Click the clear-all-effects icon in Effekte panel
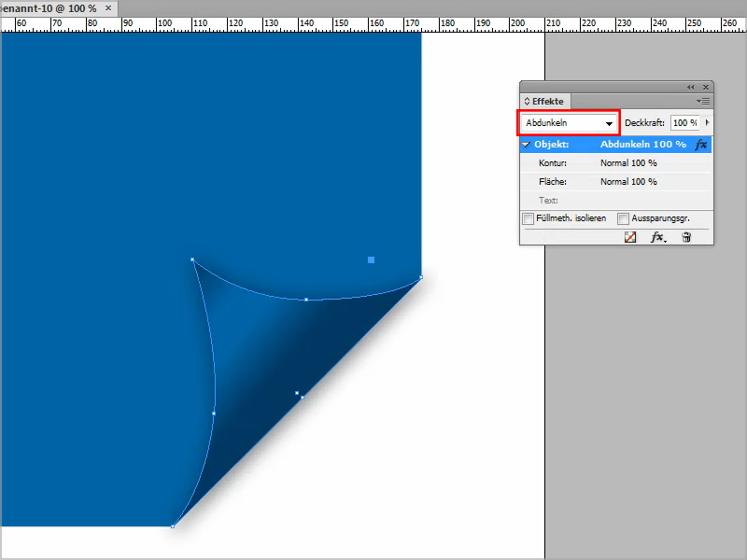The image size is (747, 560). click(629, 237)
